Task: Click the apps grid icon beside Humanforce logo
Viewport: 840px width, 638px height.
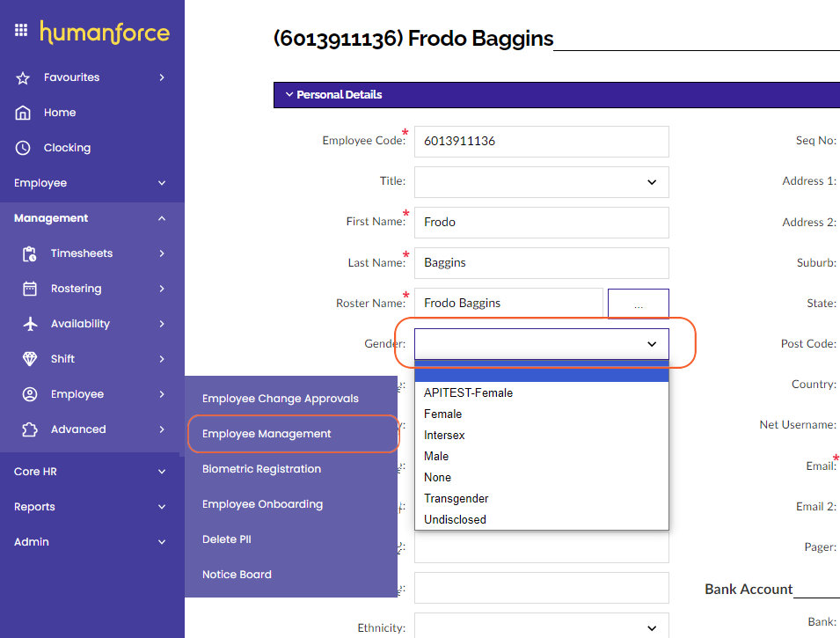Action: pos(21,31)
